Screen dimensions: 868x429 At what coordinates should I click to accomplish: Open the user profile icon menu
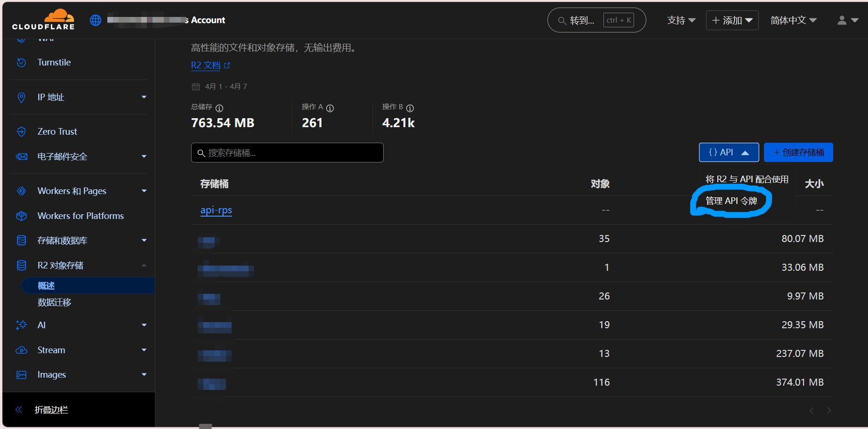pyautogui.click(x=847, y=20)
